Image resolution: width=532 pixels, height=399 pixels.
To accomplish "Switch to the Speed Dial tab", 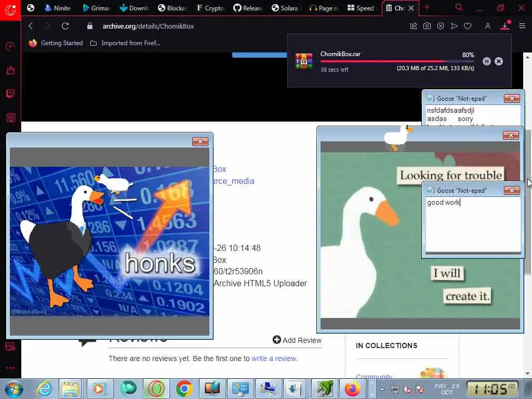I will 362,8.
